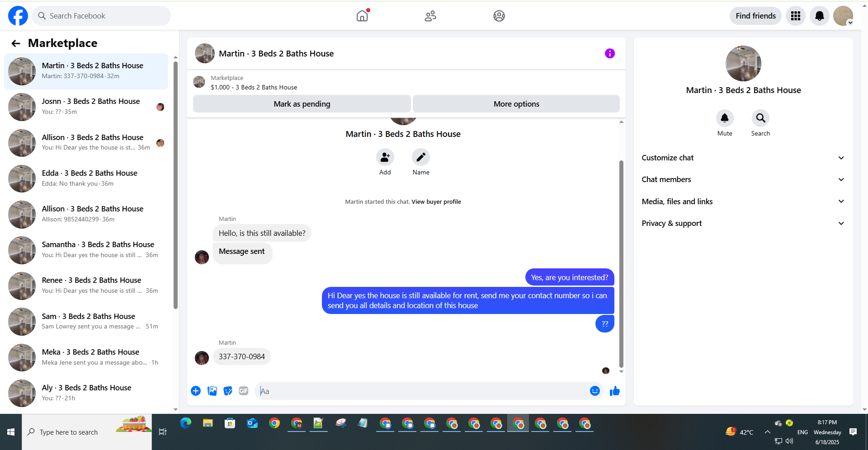Viewport: 868px width, 450px height.
Task: Open the Friends icon in top navigation
Action: coord(430,16)
